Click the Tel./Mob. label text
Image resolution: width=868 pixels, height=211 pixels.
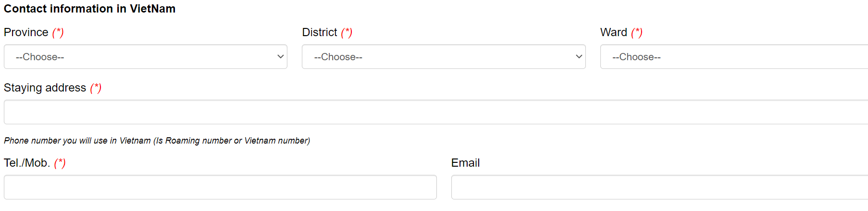(x=27, y=163)
